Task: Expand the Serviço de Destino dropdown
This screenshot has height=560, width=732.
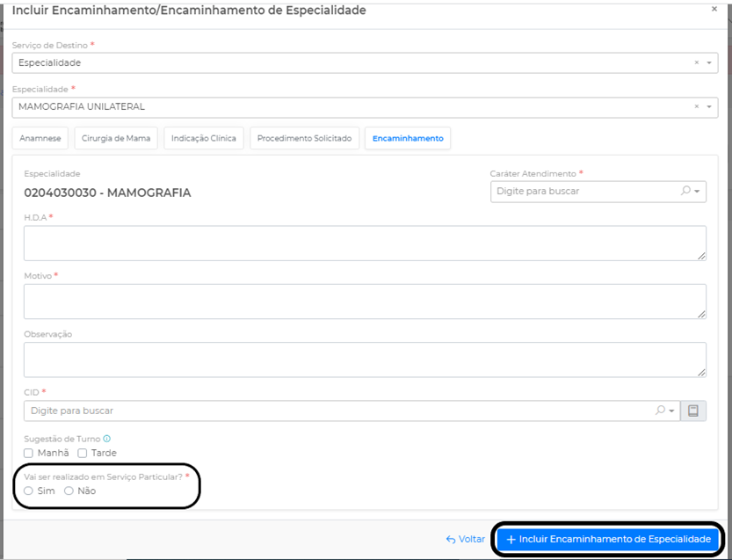Action: tap(709, 63)
